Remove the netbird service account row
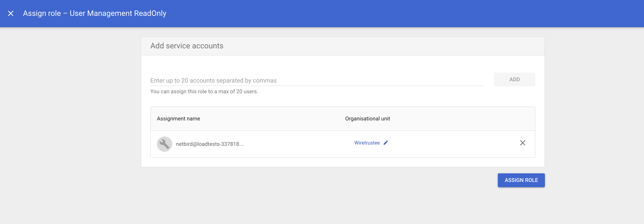 pyautogui.click(x=522, y=143)
